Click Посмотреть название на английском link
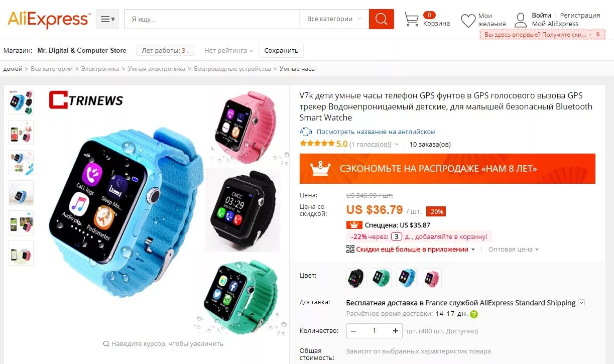 (376, 132)
